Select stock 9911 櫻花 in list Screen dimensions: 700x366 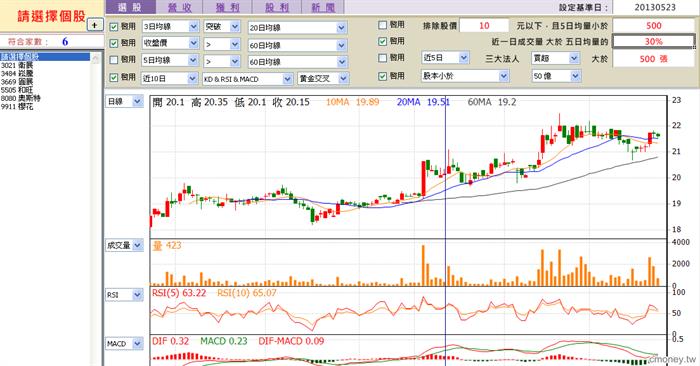point(17,107)
